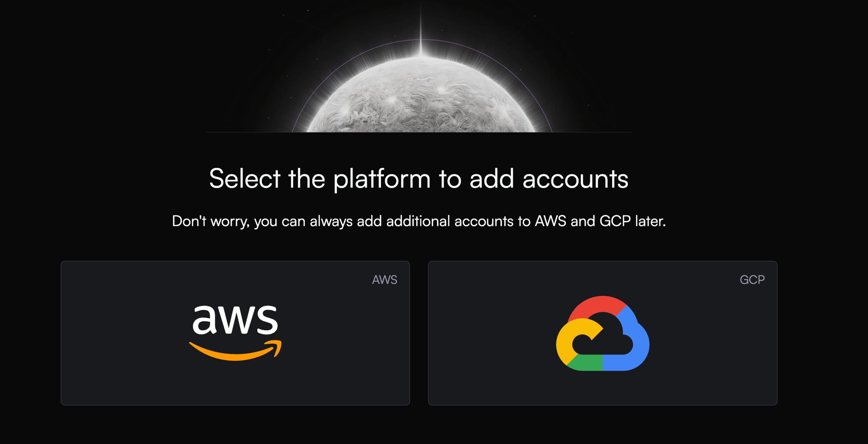
Task: Choose the AWS platform card
Action: click(x=235, y=333)
